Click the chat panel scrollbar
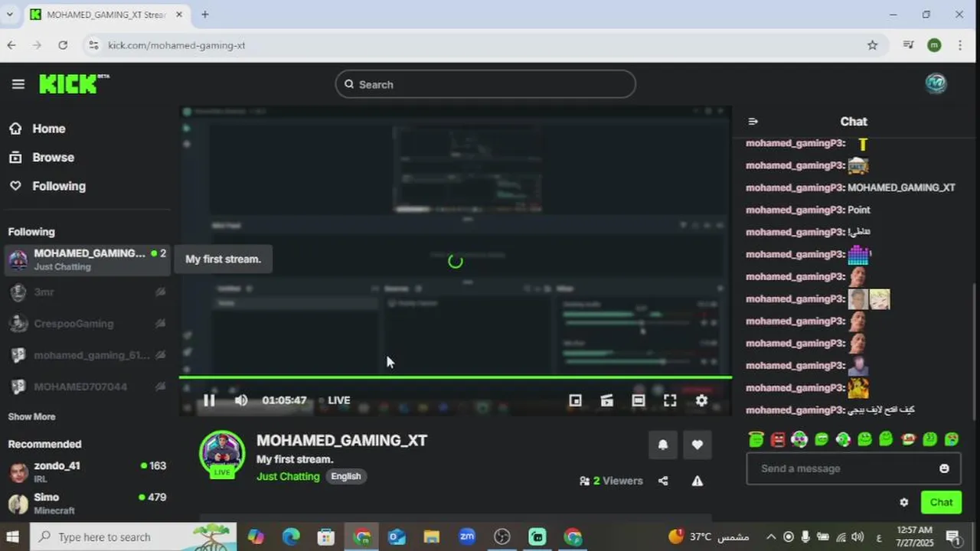The image size is (980, 551). coord(975,352)
